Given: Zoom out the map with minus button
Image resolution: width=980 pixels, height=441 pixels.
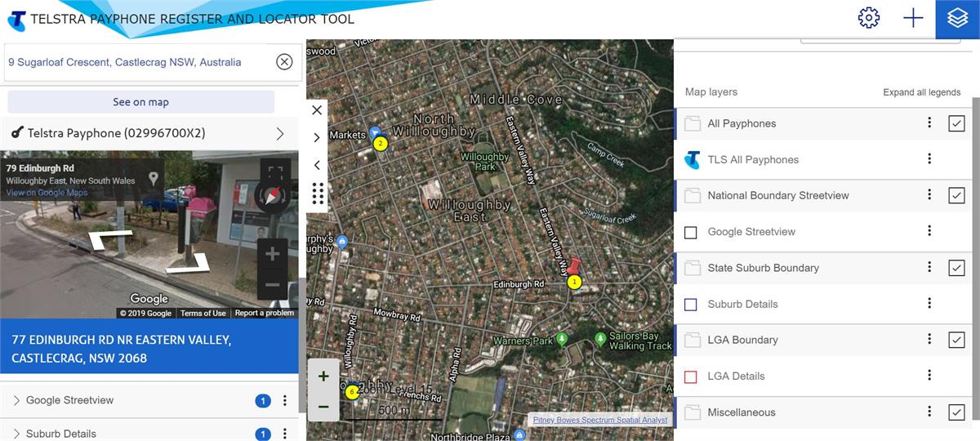Looking at the screenshot, I should (x=323, y=406).
